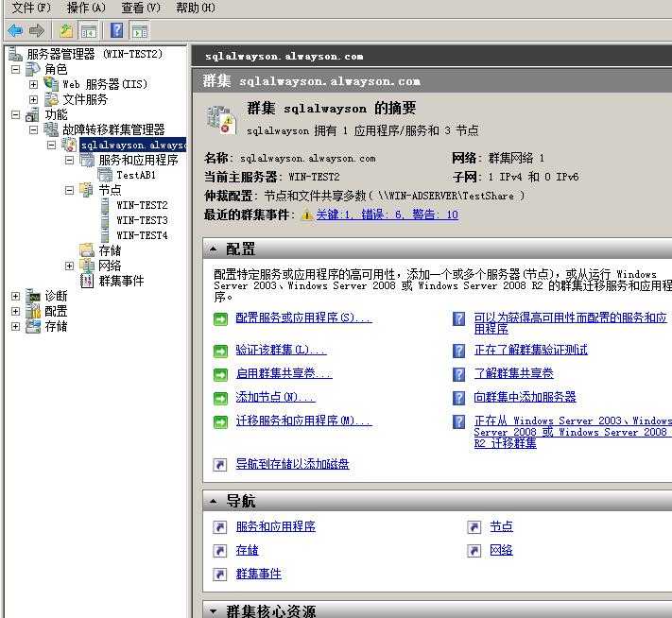Click the 启用群集共享卷... link
The width and height of the screenshot is (672, 618).
coord(284,373)
